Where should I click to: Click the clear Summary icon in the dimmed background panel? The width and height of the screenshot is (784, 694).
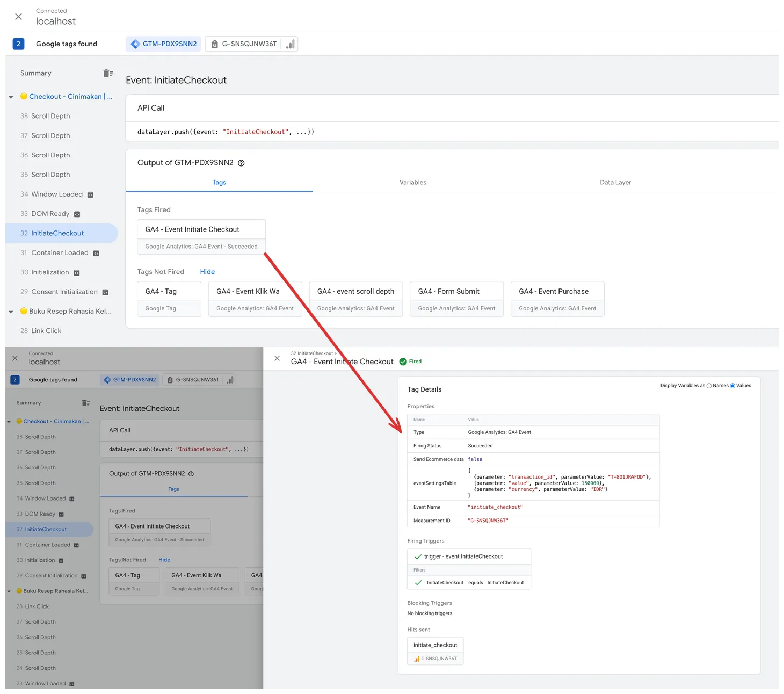click(x=86, y=403)
